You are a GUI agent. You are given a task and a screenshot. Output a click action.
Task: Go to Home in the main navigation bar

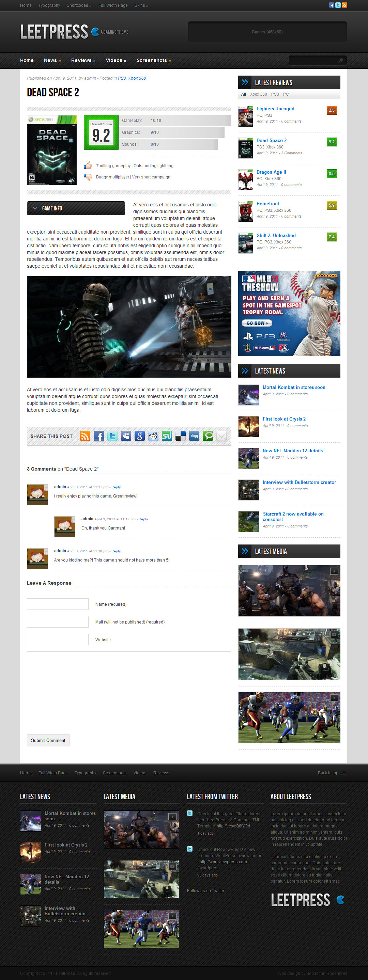point(27,61)
